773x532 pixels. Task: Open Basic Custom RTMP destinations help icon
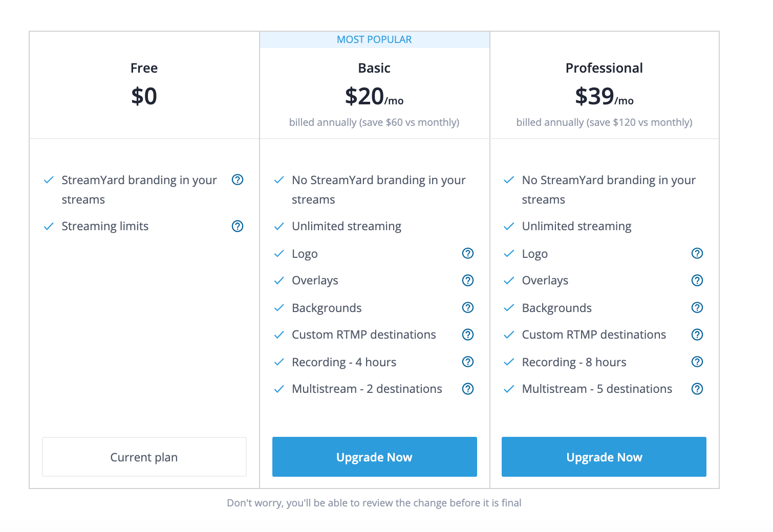tap(468, 335)
